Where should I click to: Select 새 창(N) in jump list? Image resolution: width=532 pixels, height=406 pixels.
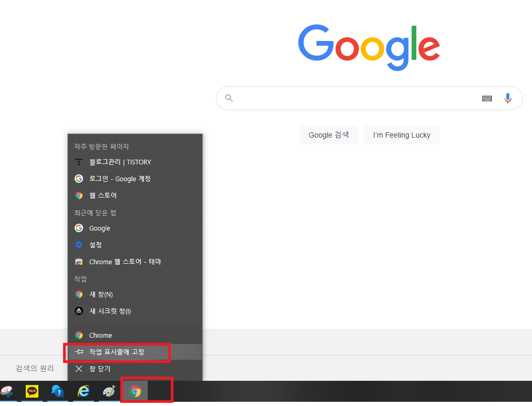[x=135, y=294]
